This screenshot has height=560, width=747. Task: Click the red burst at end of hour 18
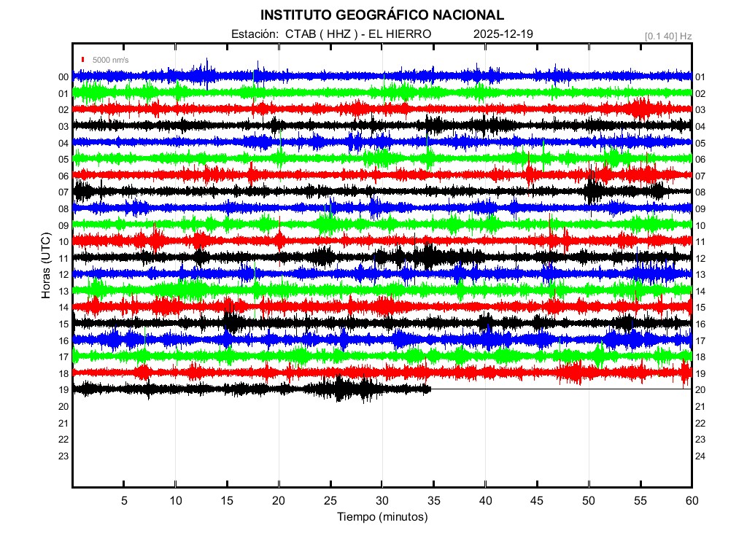coord(686,373)
